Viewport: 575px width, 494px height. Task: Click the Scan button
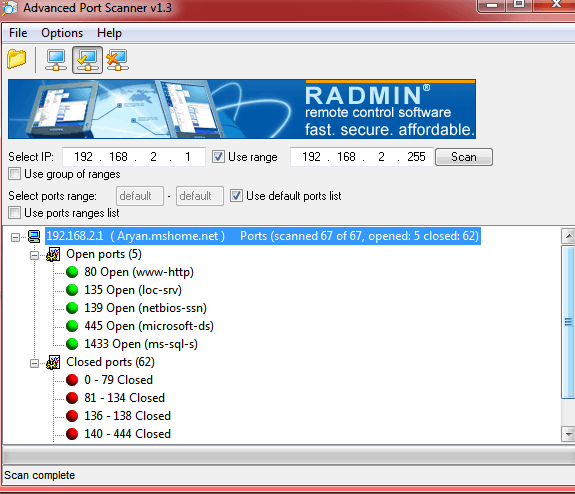[464, 157]
